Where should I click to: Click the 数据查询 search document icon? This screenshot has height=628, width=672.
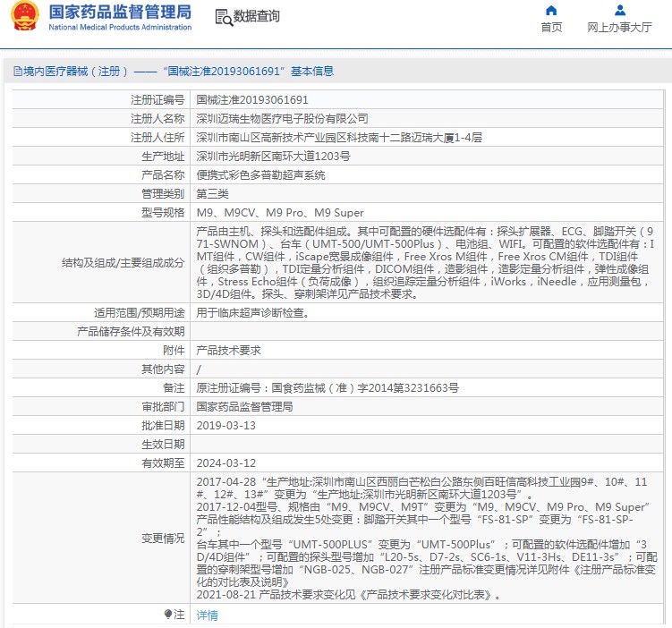tap(223, 17)
